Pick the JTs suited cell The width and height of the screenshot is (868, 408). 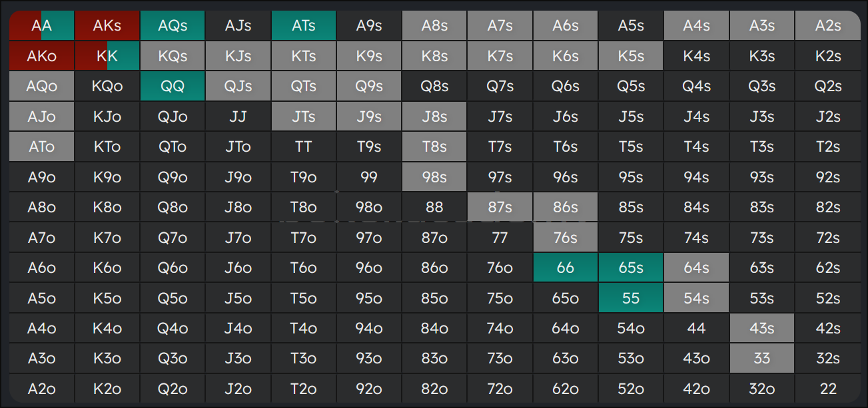point(304,116)
